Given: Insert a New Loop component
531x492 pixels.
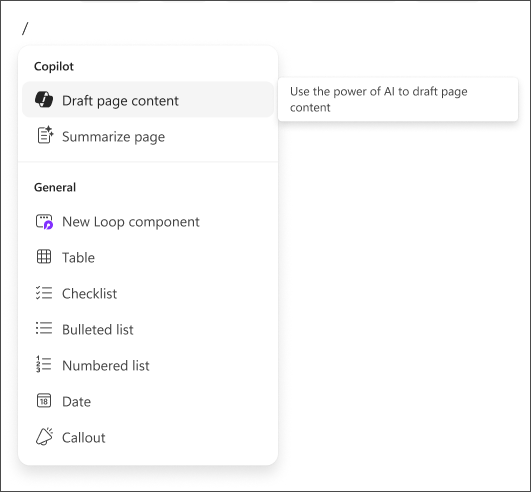Looking at the screenshot, I should pos(148,222).
